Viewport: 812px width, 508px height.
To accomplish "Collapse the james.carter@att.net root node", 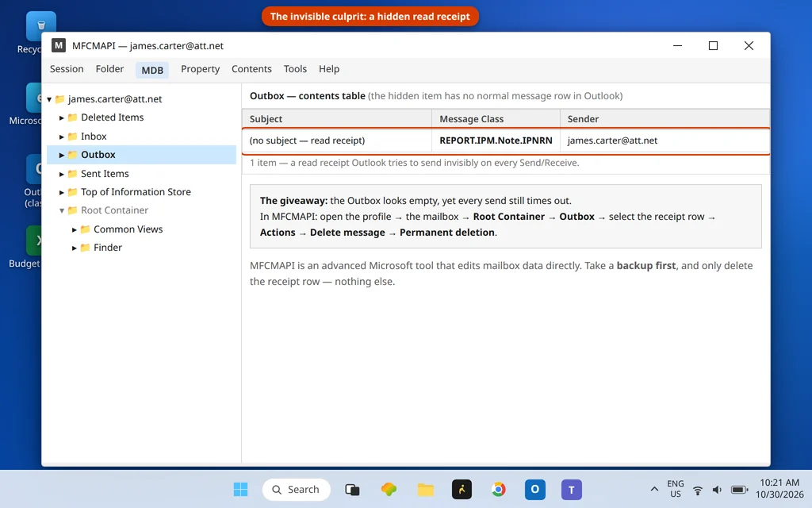I will 49,99.
